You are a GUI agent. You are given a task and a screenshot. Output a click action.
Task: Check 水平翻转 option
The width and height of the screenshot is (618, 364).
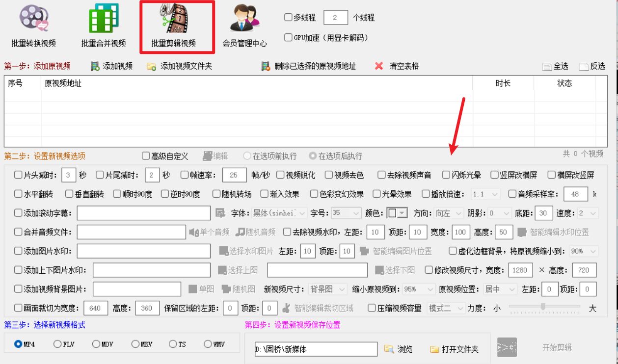click(18, 194)
